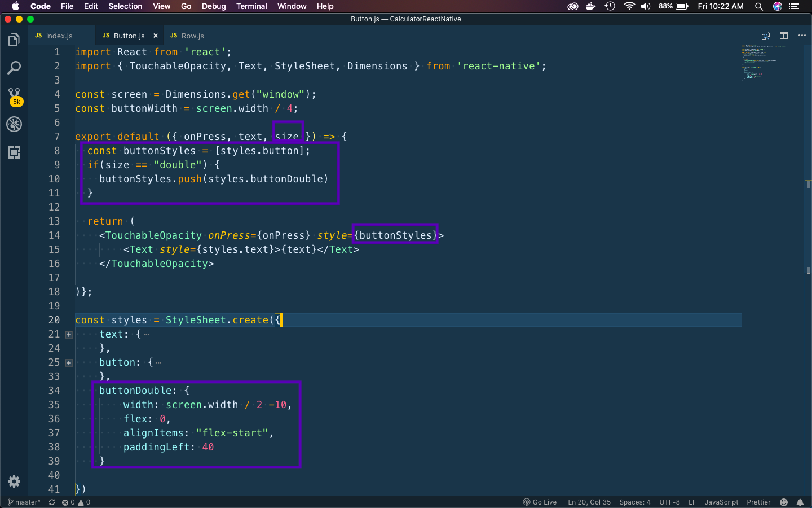This screenshot has height=508, width=812.
Task: Open Spotlight search in the menu bar
Action: click(759, 6)
